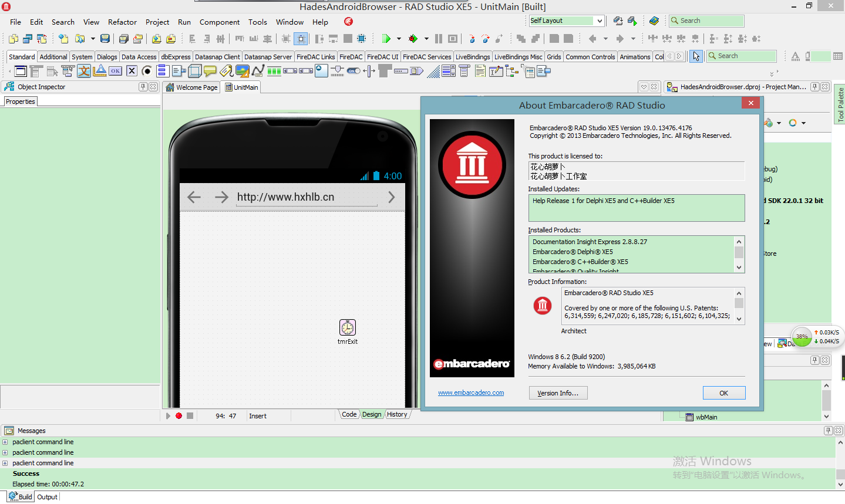Click the Step Over debugger icon
This screenshot has width=845, height=504.
pos(485,39)
